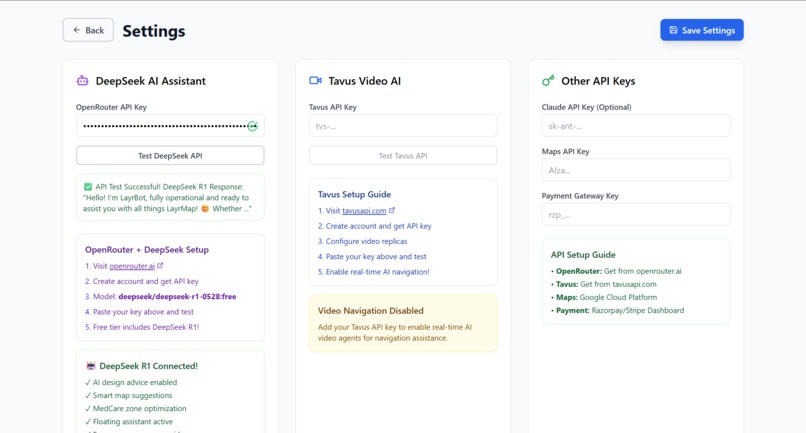This screenshot has width=806, height=433.
Task: Click 'Create account and get API key' in Tavus guide
Action: tap(375, 226)
